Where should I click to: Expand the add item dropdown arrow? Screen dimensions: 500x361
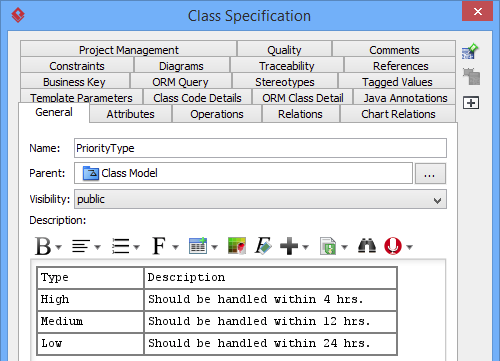tap(306, 247)
